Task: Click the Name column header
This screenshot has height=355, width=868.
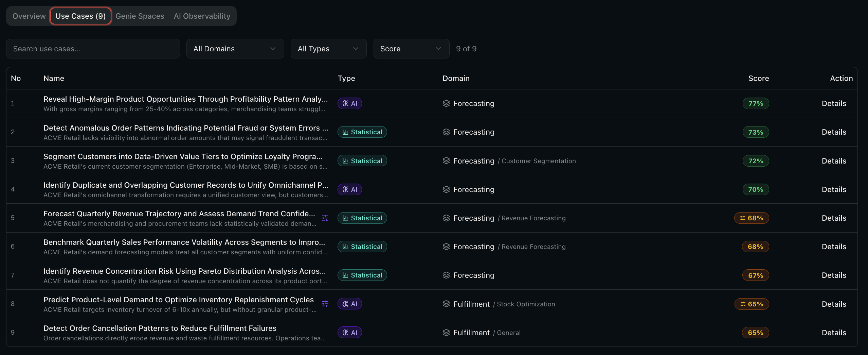Action: click(54, 78)
